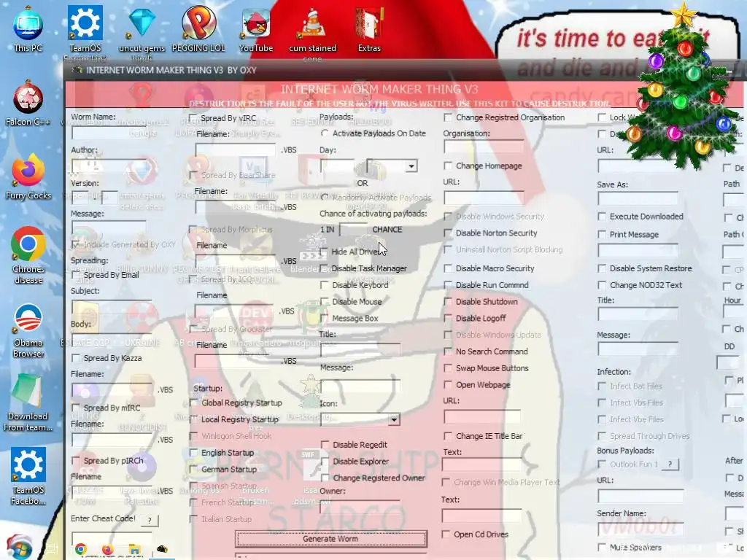Enable Spread By Email checkbox
Viewport: 747px width, 560px height.
[x=75, y=275]
